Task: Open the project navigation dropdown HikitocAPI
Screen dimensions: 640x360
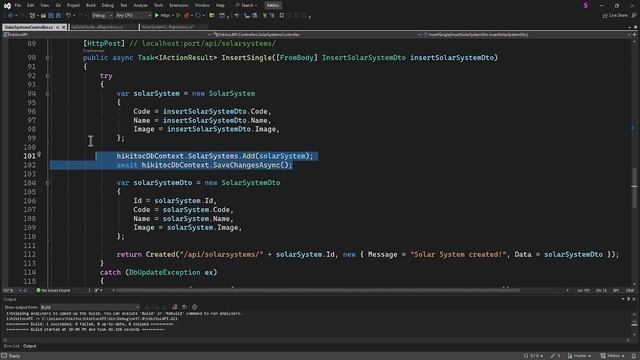Action: click(x=107, y=35)
